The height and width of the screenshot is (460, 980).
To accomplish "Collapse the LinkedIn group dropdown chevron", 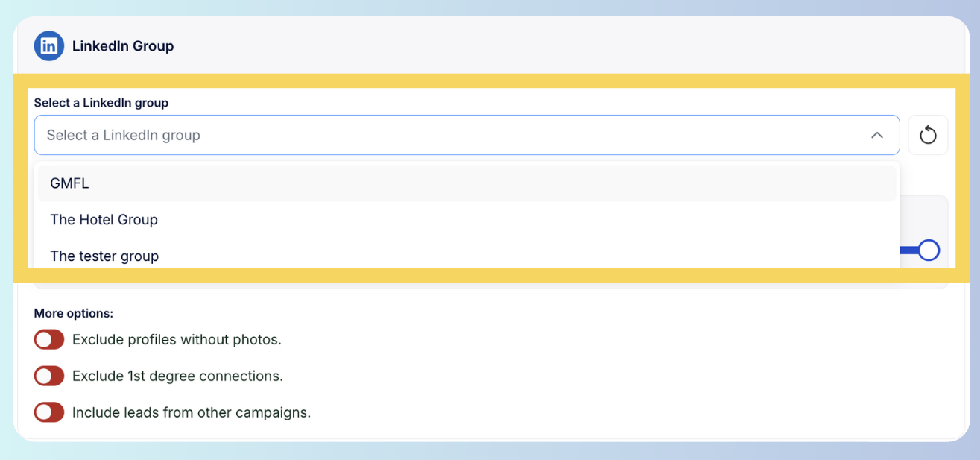I will [x=877, y=135].
